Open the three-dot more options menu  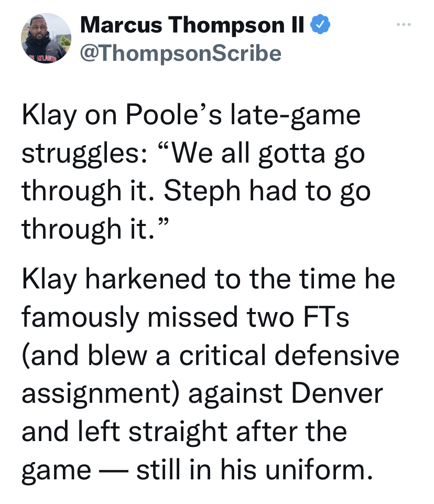pyautogui.click(x=404, y=25)
